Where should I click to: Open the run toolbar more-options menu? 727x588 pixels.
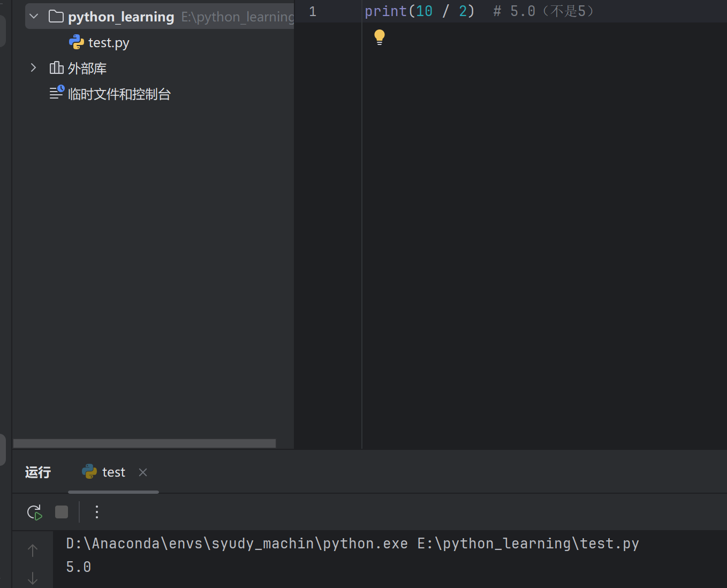click(97, 512)
